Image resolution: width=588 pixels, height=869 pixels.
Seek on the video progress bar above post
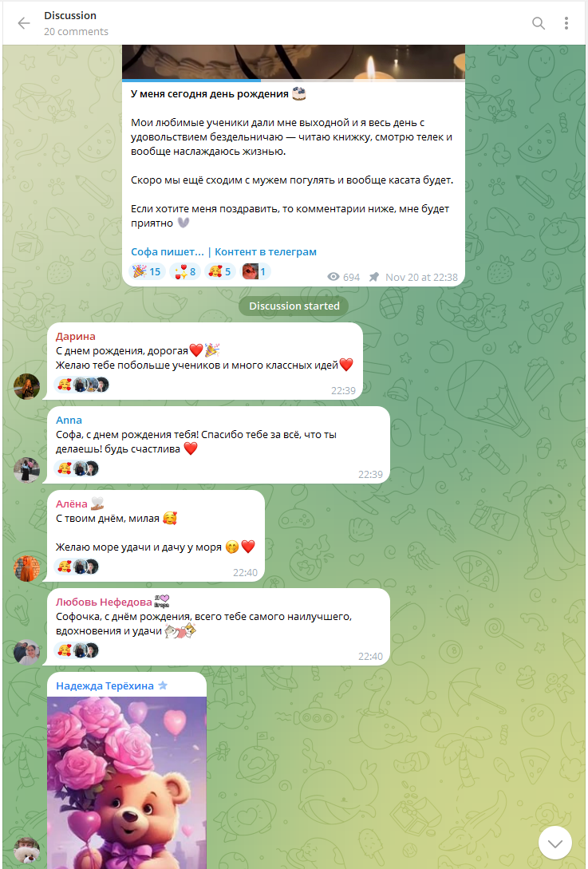click(293, 80)
